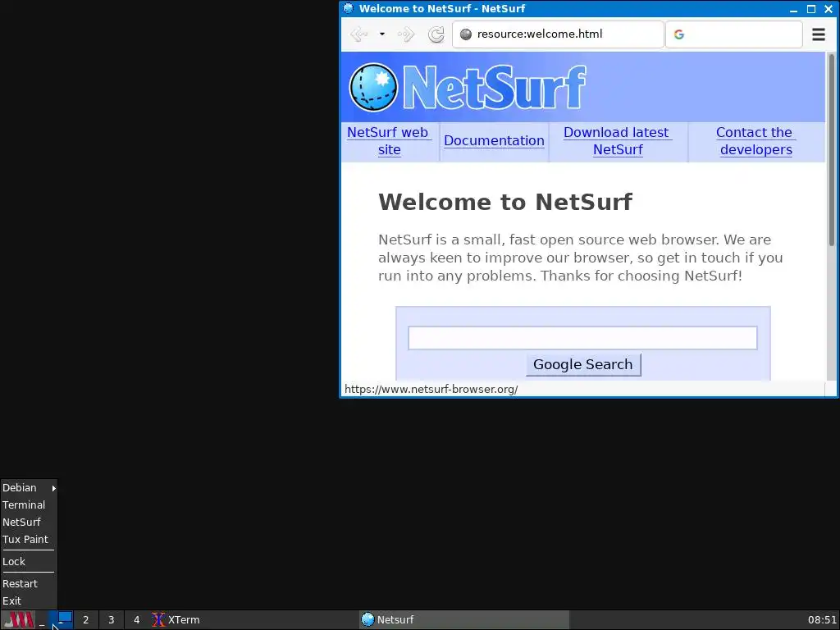The height and width of the screenshot is (630, 840).
Task: Minimize the NetSurf window
Action: pyautogui.click(x=794, y=9)
